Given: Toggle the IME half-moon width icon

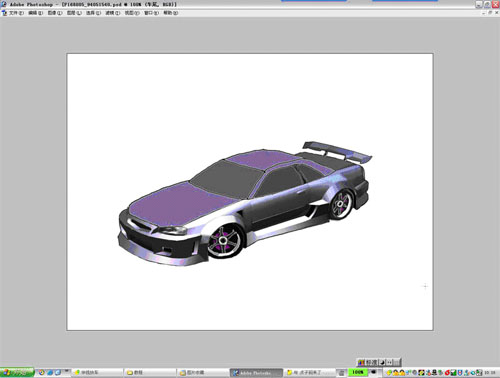Looking at the screenshot, I should point(382,362).
